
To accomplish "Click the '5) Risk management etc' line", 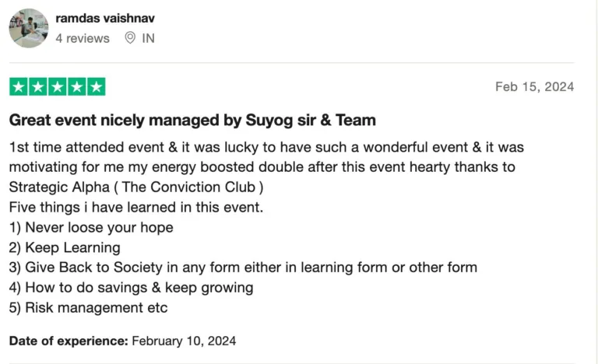I will 89,307.
